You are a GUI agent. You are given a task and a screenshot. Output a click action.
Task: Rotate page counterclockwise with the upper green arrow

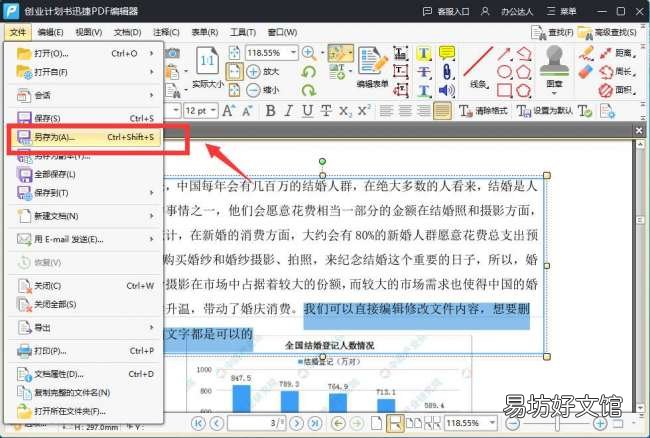(x=309, y=72)
